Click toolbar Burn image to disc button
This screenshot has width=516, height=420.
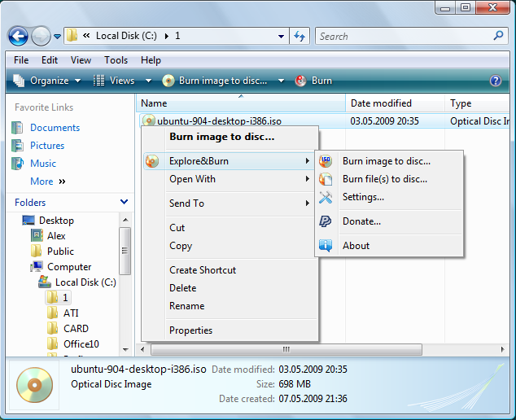pos(216,81)
